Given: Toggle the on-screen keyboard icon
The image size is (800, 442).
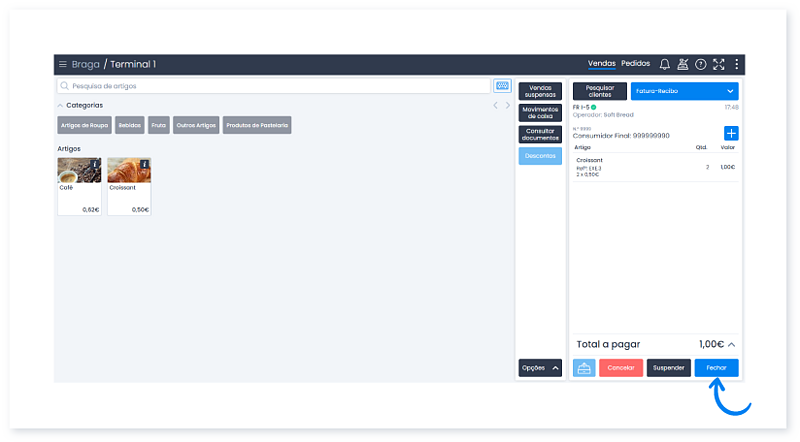Looking at the screenshot, I should (502, 86).
